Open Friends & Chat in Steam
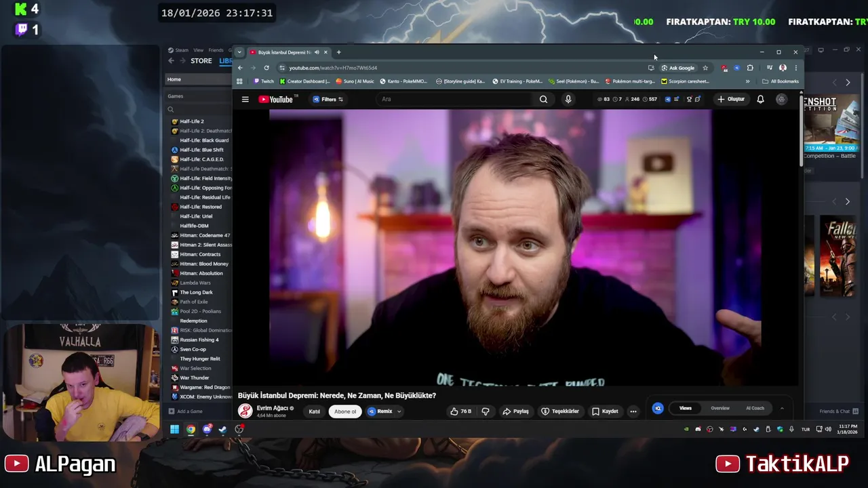This screenshot has height=488, width=868. 839,411
